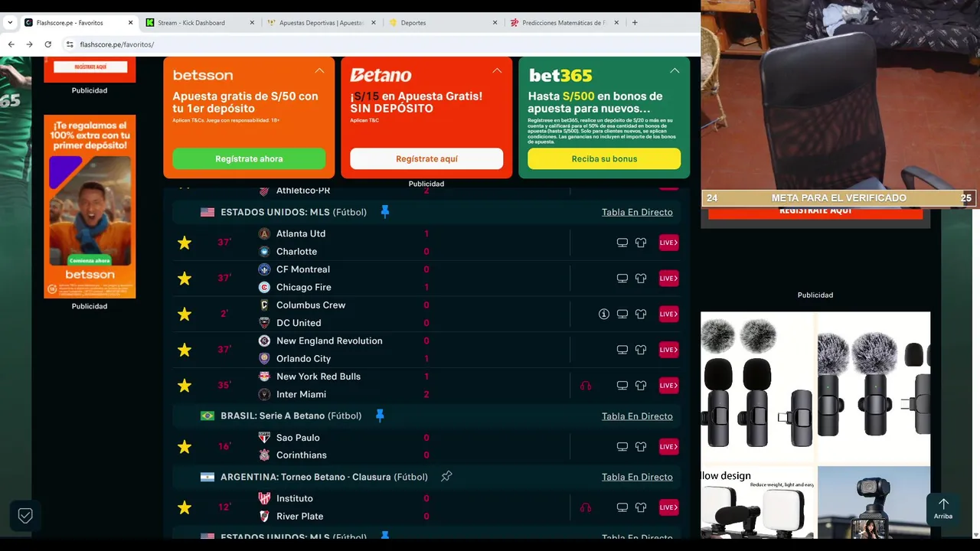Click Corinthians team name

tap(301, 455)
